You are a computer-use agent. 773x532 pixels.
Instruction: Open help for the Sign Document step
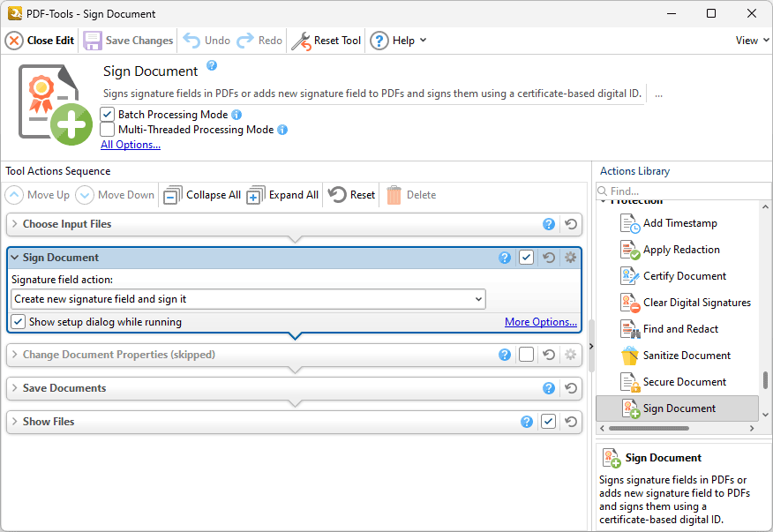pos(505,258)
